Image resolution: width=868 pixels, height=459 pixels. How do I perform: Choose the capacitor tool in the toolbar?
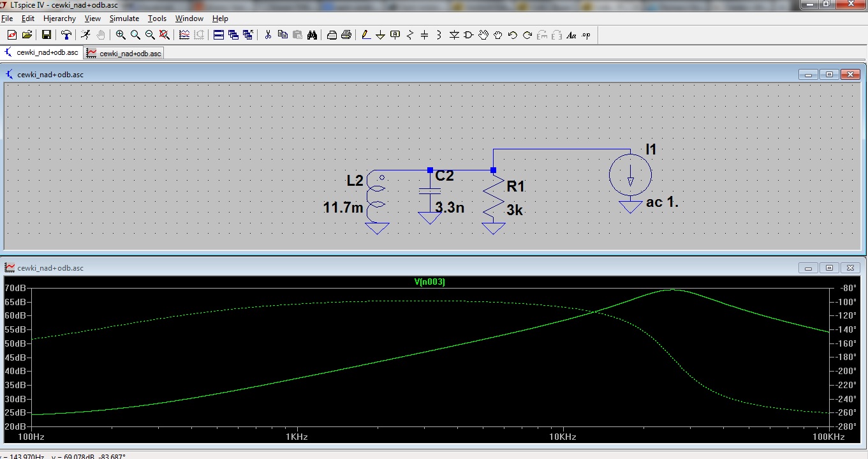click(425, 34)
